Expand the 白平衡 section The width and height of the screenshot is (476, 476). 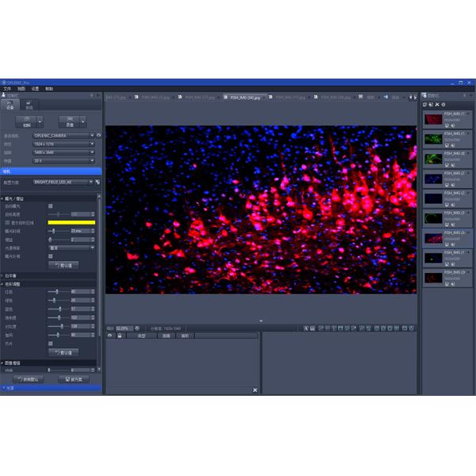click(x=2, y=275)
